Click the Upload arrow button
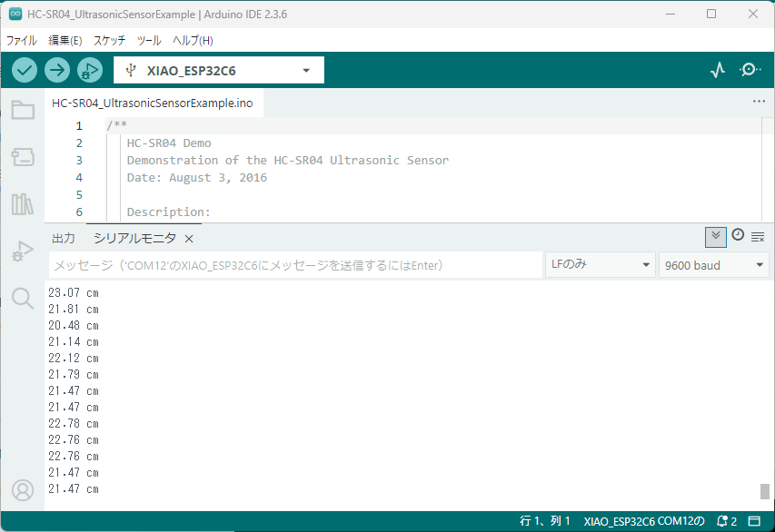The image size is (775, 532). tap(57, 70)
